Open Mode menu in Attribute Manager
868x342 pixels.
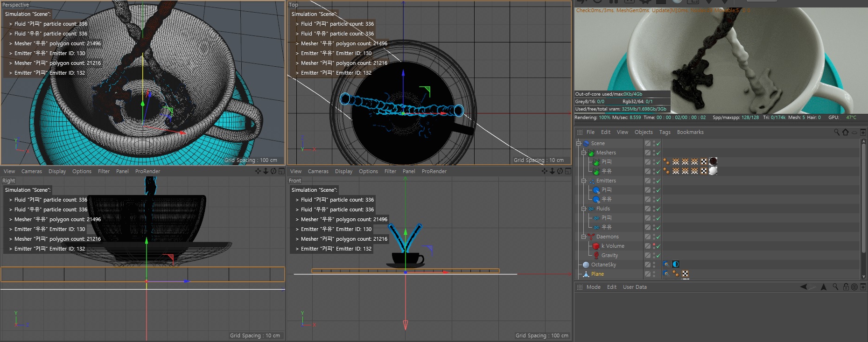(x=594, y=287)
